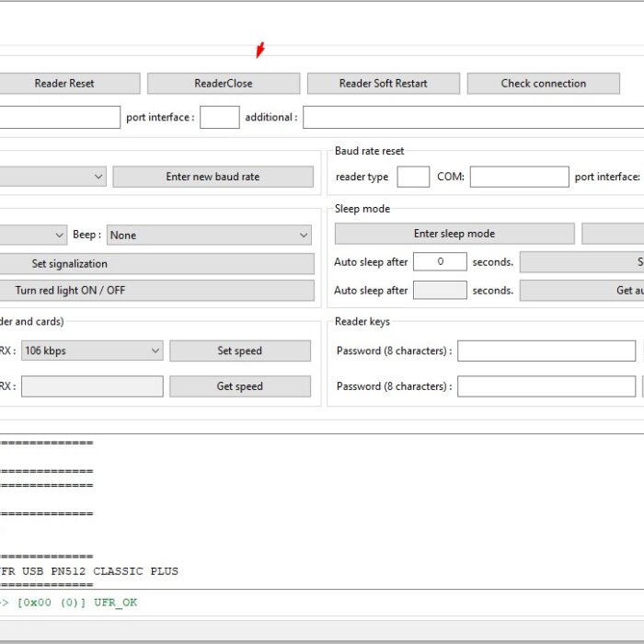644x644 pixels.
Task: Click the UFR_OK status text
Action: [115, 603]
